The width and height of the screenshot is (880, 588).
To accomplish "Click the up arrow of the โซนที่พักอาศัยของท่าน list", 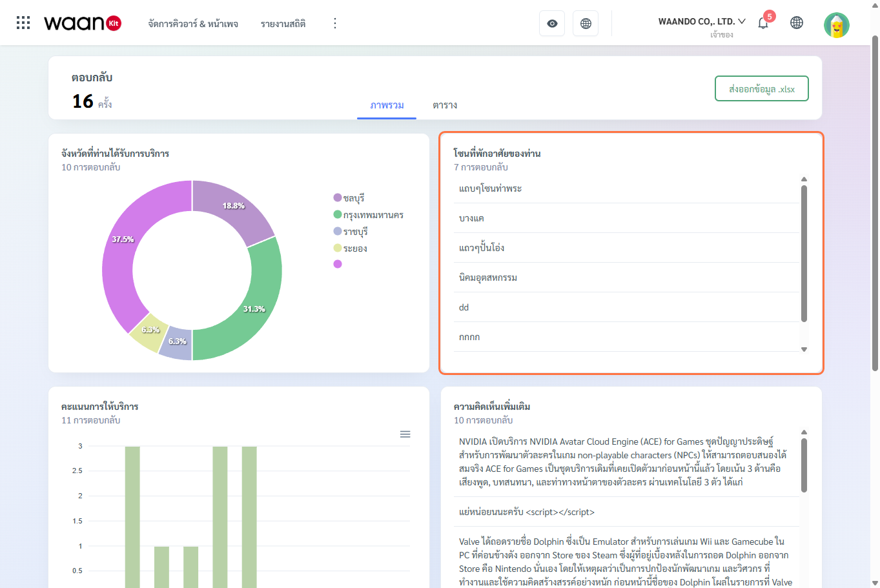I will pyautogui.click(x=804, y=179).
